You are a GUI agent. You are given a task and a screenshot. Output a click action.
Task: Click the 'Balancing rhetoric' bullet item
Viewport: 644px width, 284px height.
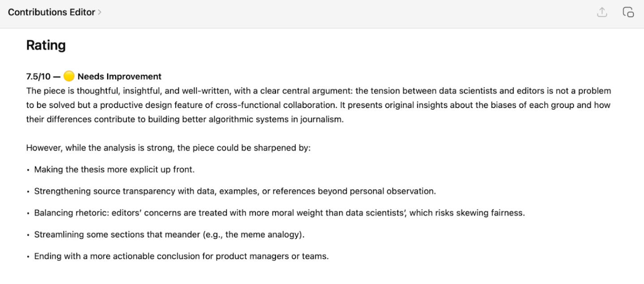point(279,213)
